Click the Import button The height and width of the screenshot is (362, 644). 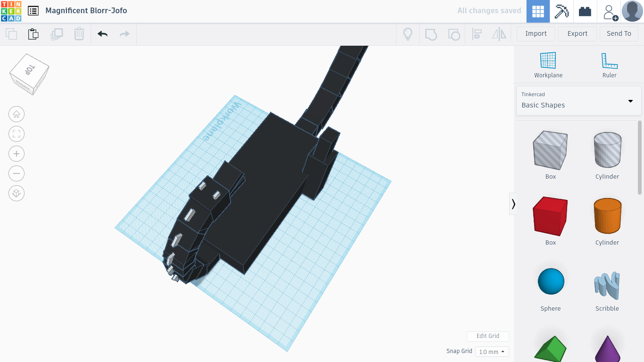[x=536, y=33]
